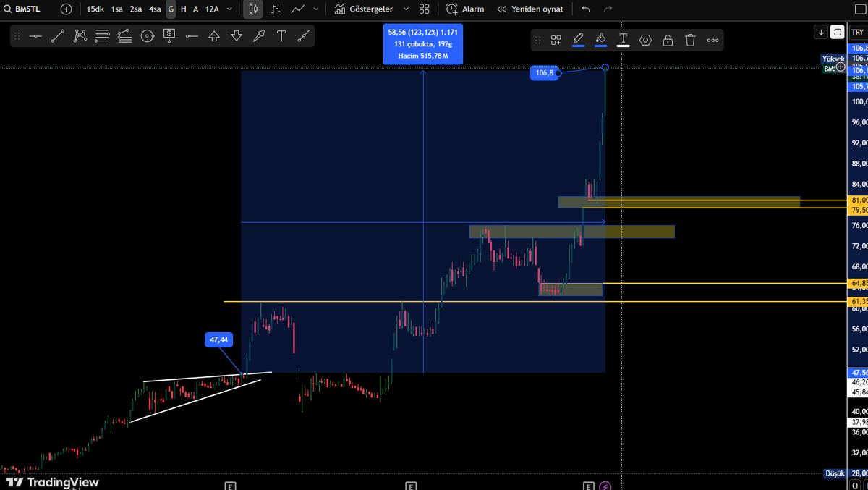Expand the timeframe list dropdown

[x=230, y=9]
